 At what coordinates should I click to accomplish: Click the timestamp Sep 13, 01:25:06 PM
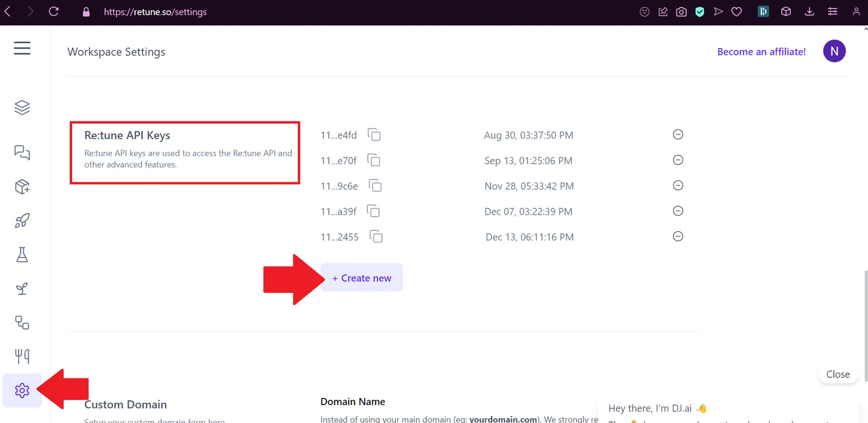coord(528,161)
